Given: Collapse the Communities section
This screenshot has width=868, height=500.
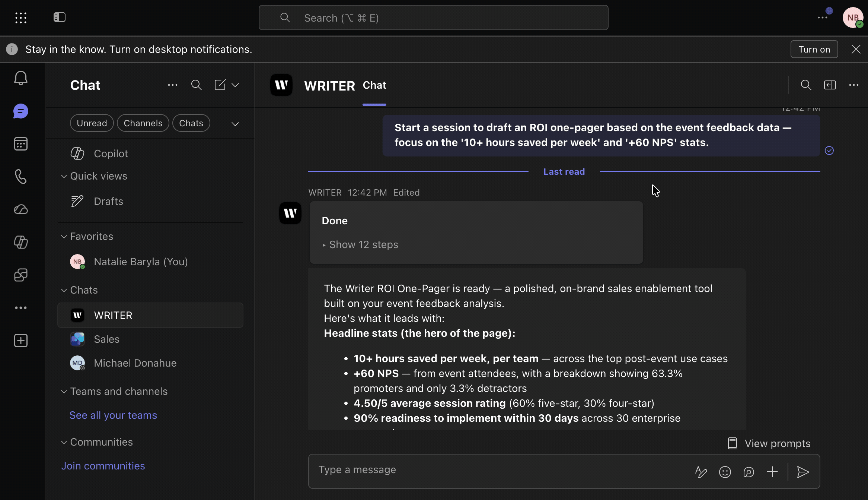Looking at the screenshot, I should click(x=64, y=442).
